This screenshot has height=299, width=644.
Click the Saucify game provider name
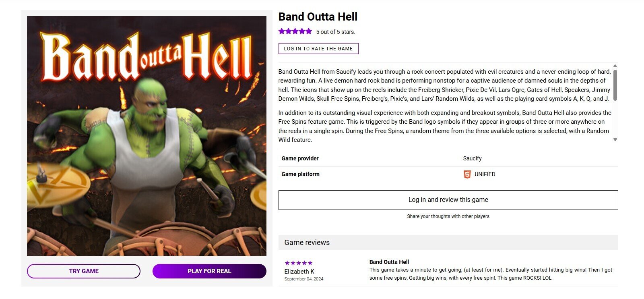472,158
